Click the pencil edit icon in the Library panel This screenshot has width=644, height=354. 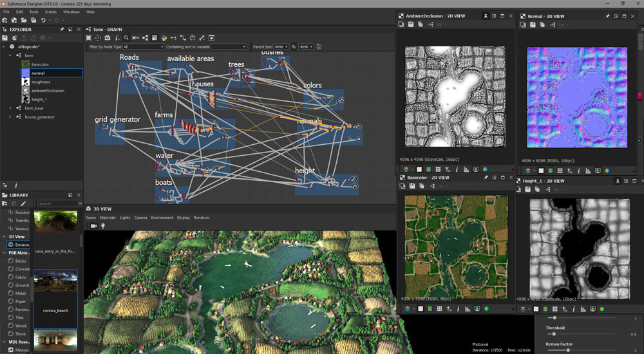coord(23,203)
